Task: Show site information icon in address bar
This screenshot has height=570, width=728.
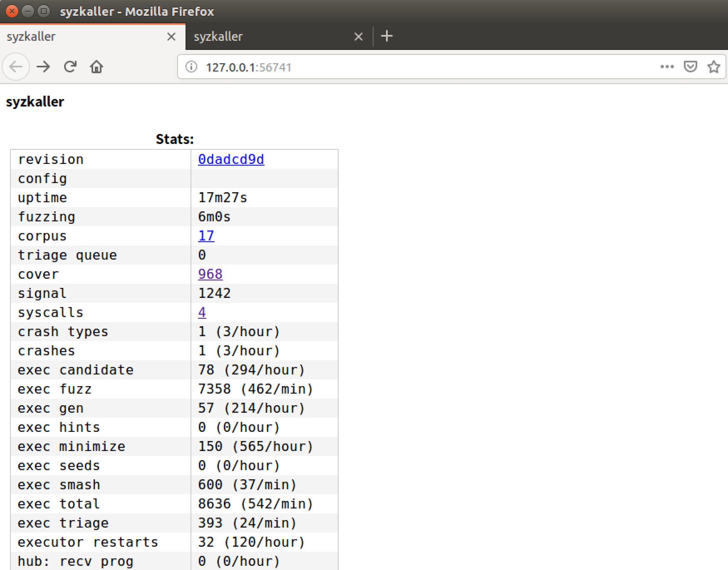Action: pyautogui.click(x=191, y=67)
